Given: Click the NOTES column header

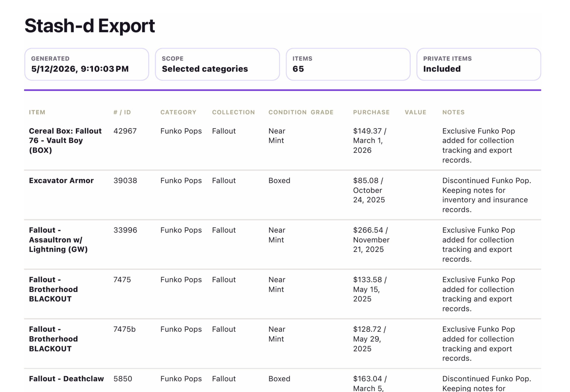Looking at the screenshot, I should coord(453,112).
